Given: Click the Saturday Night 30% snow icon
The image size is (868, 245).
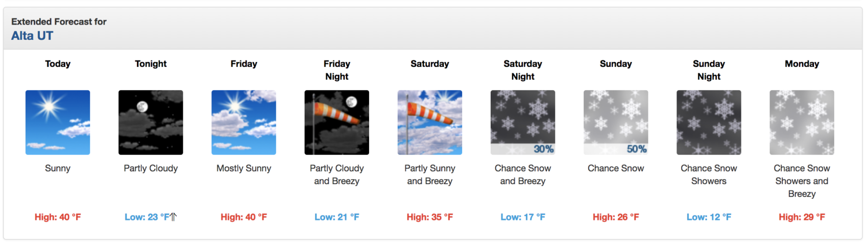Looking at the screenshot, I should pos(523,123).
